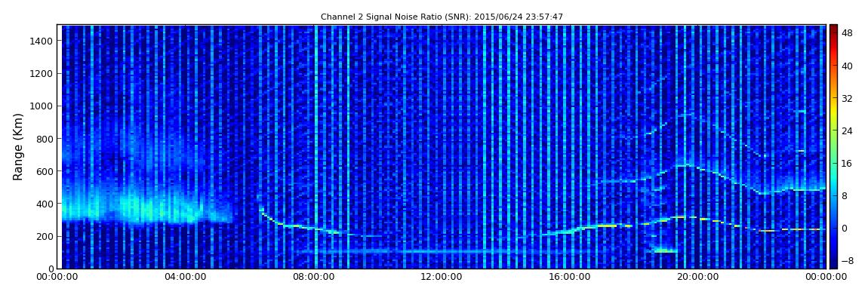Click the colorbar label 48
Image resolution: width=868 pixels, height=307 pixels.
847,33
